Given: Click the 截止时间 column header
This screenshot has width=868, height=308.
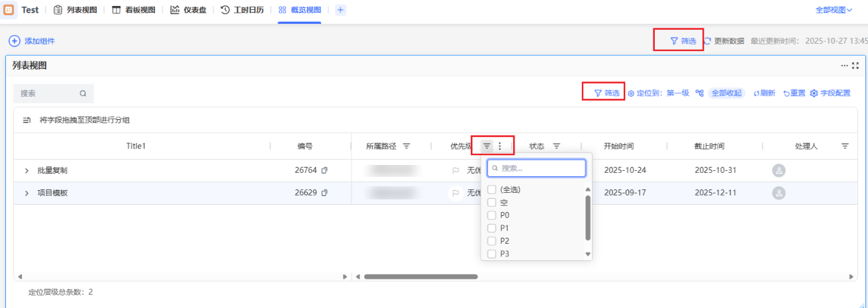Looking at the screenshot, I should [709, 146].
